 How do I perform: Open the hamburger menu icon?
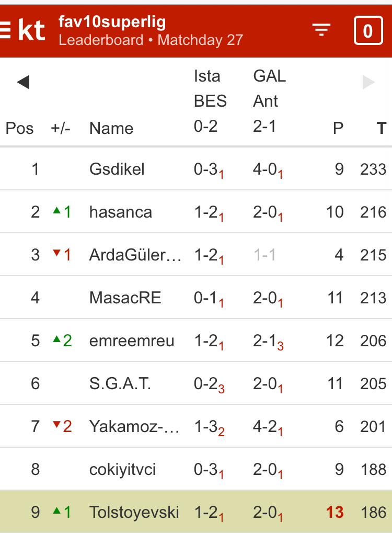click(5, 30)
